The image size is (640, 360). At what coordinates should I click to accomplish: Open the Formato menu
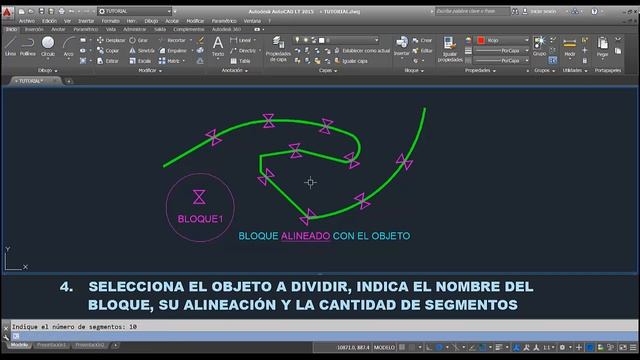(110, 21)
